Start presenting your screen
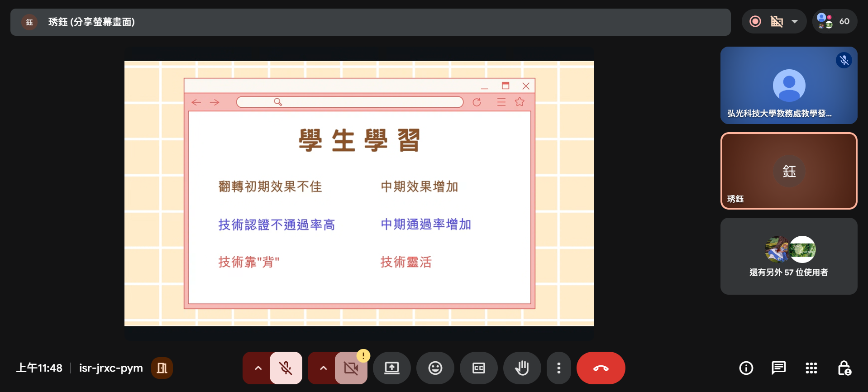The height and width of the screenshot is (392, 868). 391,368
